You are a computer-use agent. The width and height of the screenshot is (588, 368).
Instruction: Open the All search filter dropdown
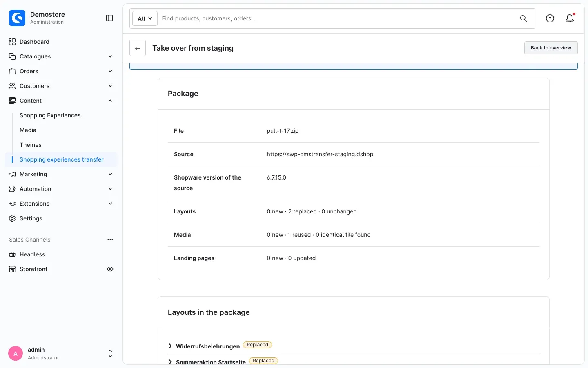(x=145, y=18)
